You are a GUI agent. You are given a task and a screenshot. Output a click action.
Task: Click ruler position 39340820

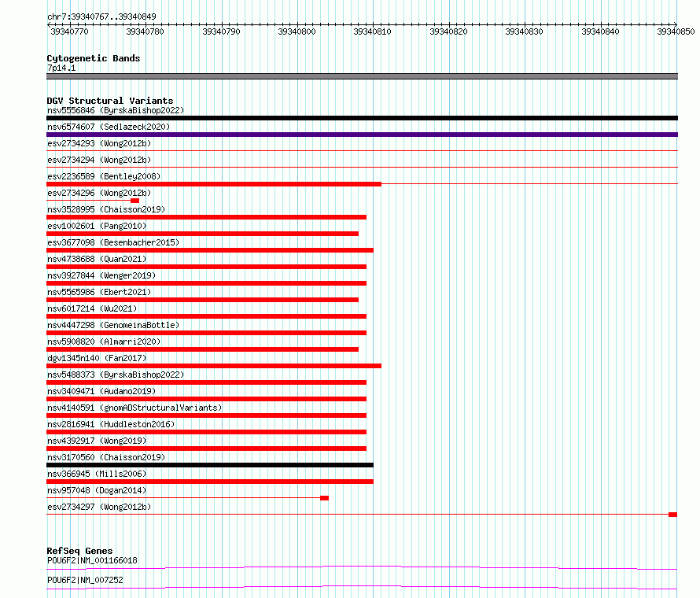pyautogui.click(x=448, y=31)
